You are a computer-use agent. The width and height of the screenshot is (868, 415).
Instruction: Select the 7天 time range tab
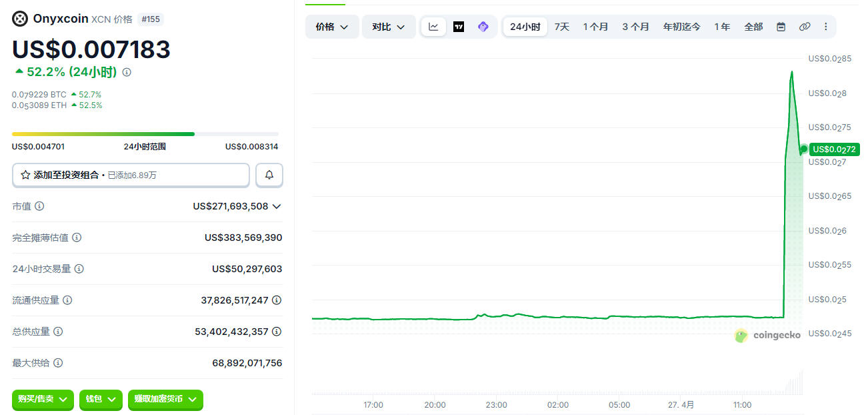point(562,27)
